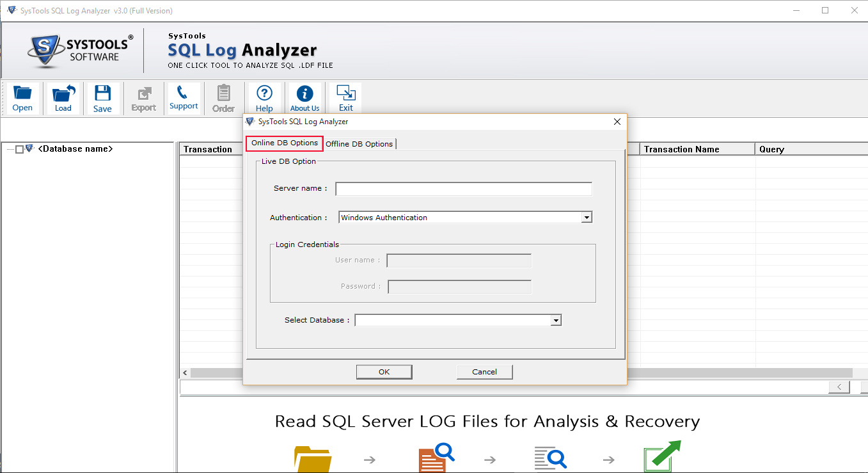Click the Transaction Name column header
Image resolution: width=868 pixels, height=473 pixels.
click(698, 149)
